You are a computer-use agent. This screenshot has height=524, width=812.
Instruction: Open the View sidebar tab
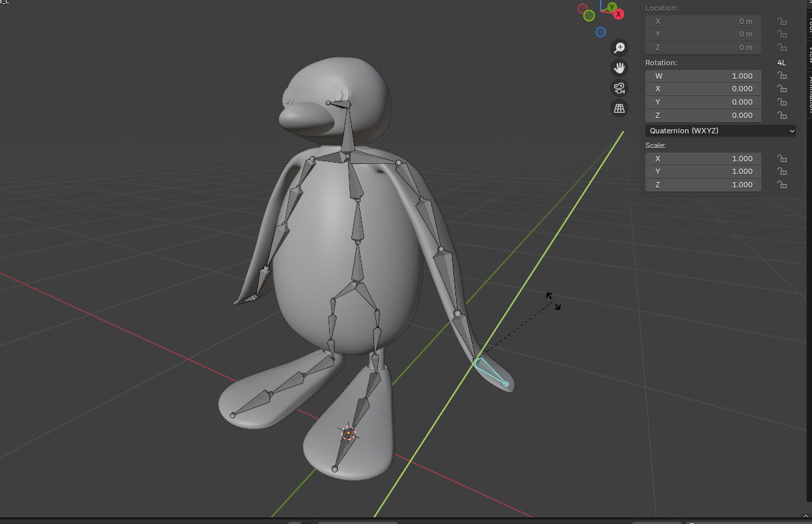coord(810,55)
